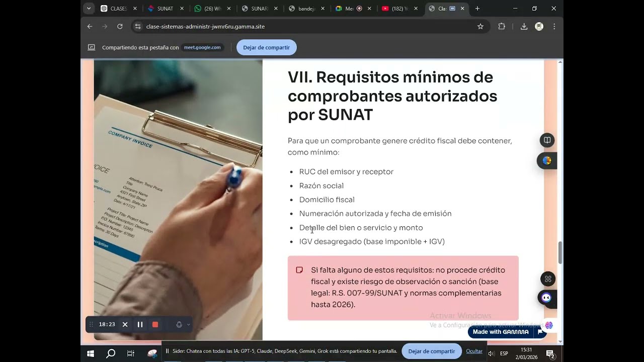Image resolution: width=644 pixels, height=362 pixels.
Task: Open a new browser tab
Action: click(x=477, y=9)
